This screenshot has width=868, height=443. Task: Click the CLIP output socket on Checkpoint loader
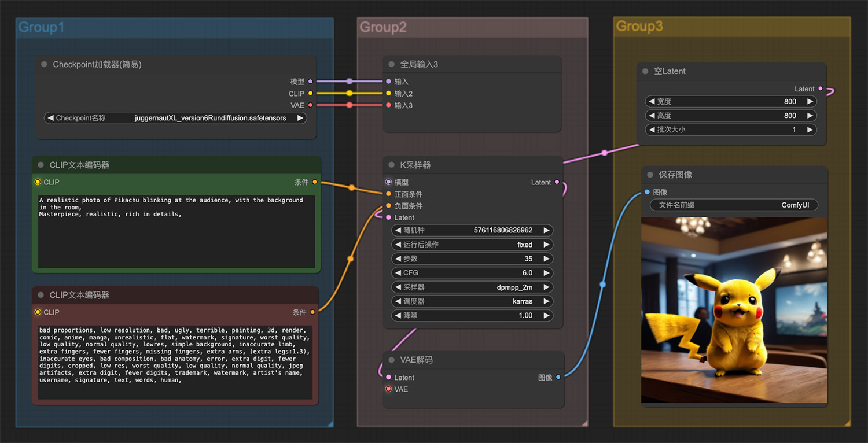(311, 93)
